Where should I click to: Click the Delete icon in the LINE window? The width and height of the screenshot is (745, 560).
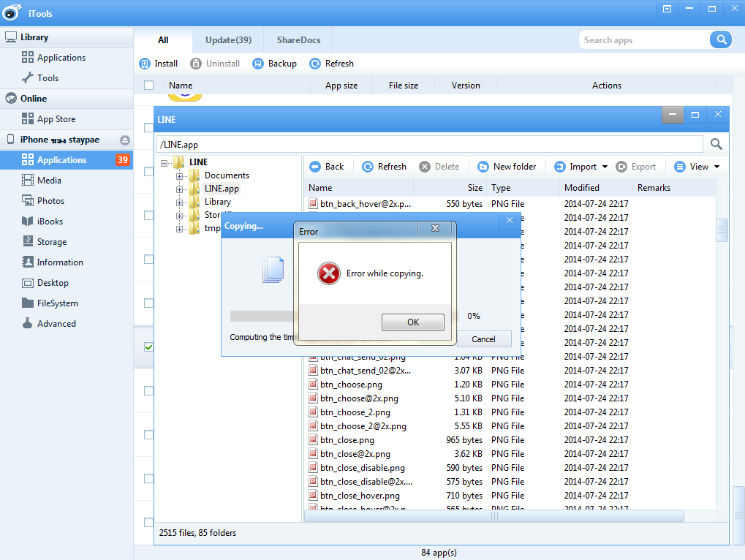point(424,167)
